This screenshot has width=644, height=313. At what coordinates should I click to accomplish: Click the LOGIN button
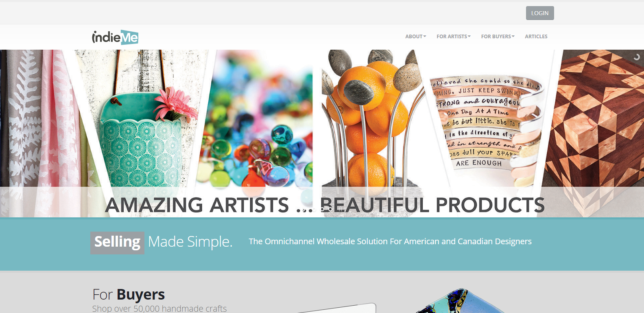tap(540, 13)
